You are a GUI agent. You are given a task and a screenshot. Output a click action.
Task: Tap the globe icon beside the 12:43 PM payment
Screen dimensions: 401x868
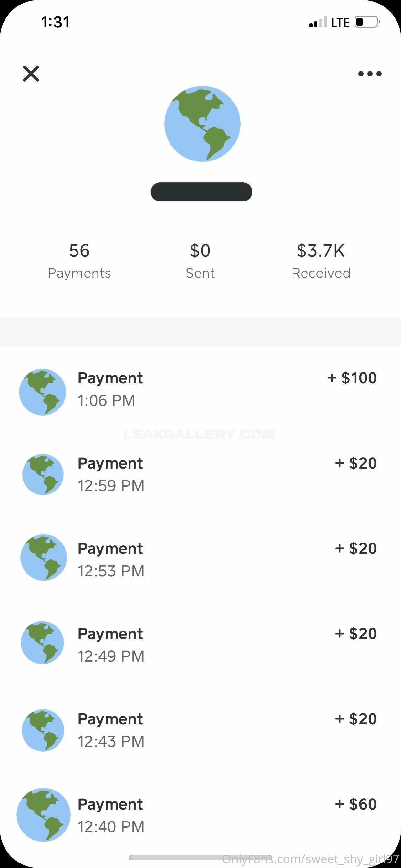[x=43, y=730]
